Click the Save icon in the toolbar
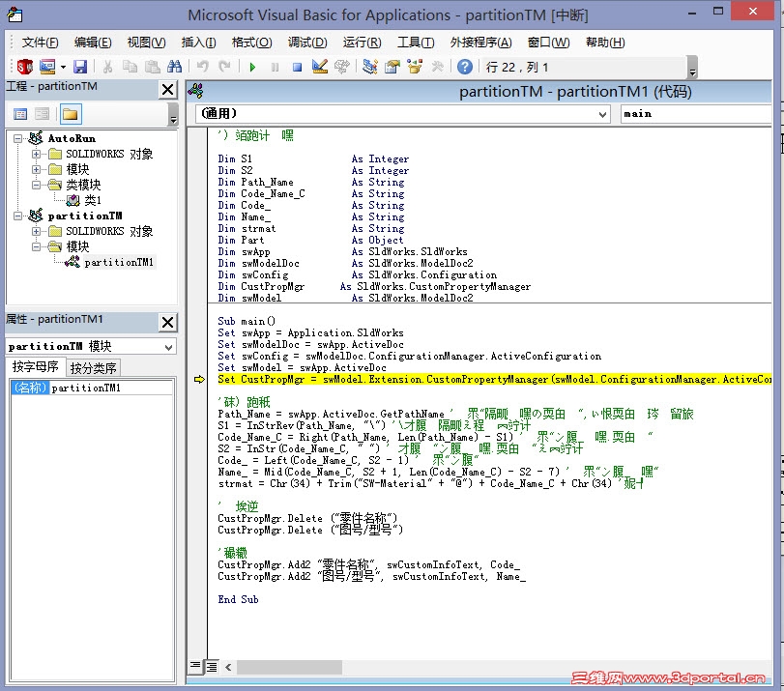 [80, 67]
